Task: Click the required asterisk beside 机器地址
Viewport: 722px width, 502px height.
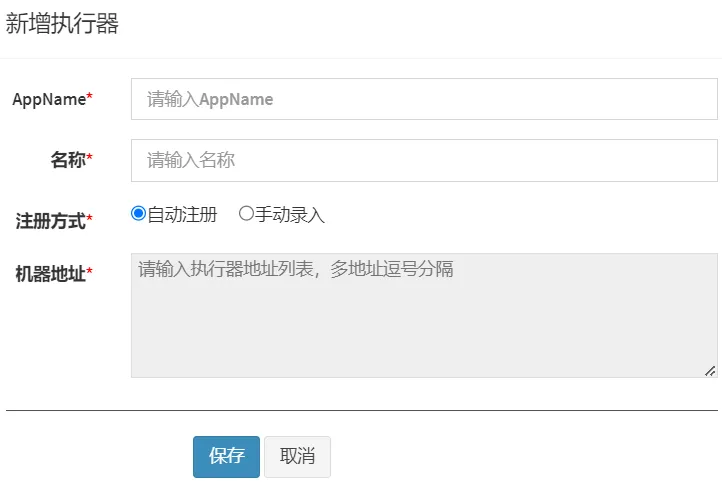Action: [90, 271]
